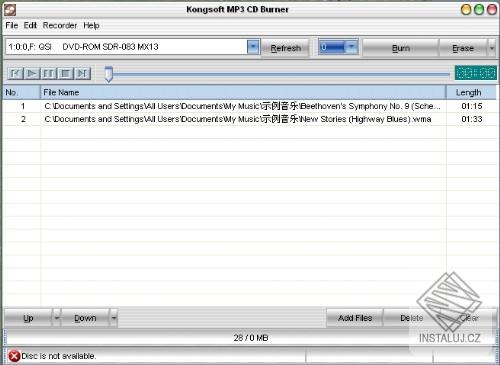The image size is (500, 365).
Task: Click the playback time display
Action: click(x=475, y=73)
